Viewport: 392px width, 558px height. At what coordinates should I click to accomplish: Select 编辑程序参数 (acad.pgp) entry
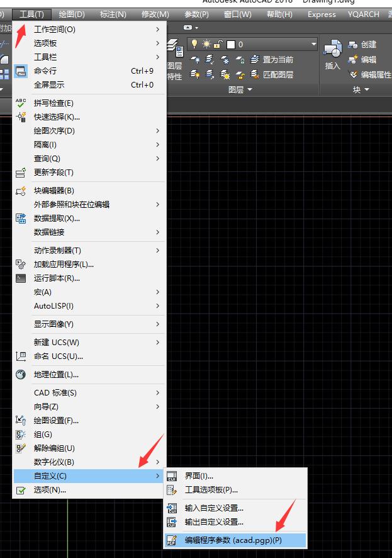point(235,540)
